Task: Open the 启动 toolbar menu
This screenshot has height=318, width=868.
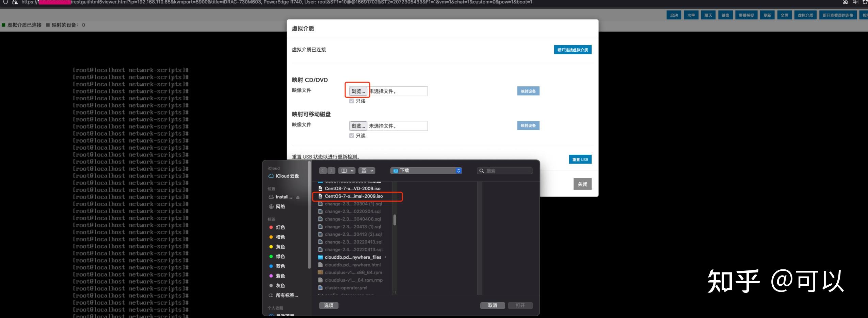Action: point(674,15)
